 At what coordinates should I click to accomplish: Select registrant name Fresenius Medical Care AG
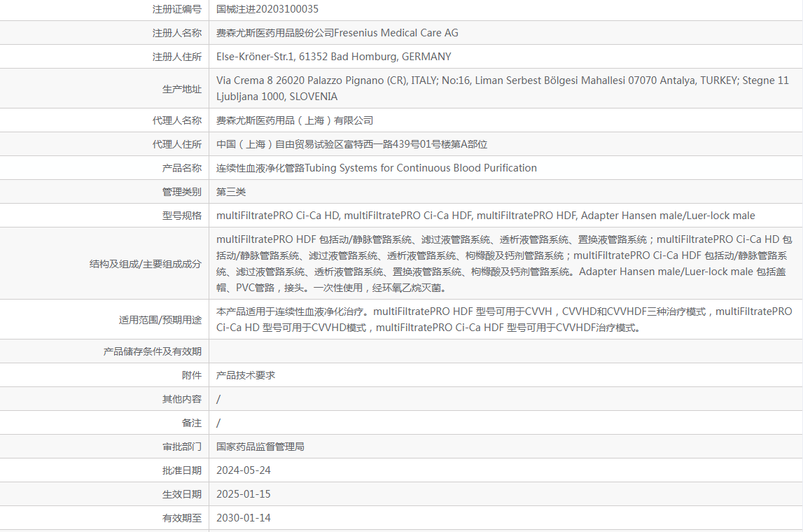337,33
